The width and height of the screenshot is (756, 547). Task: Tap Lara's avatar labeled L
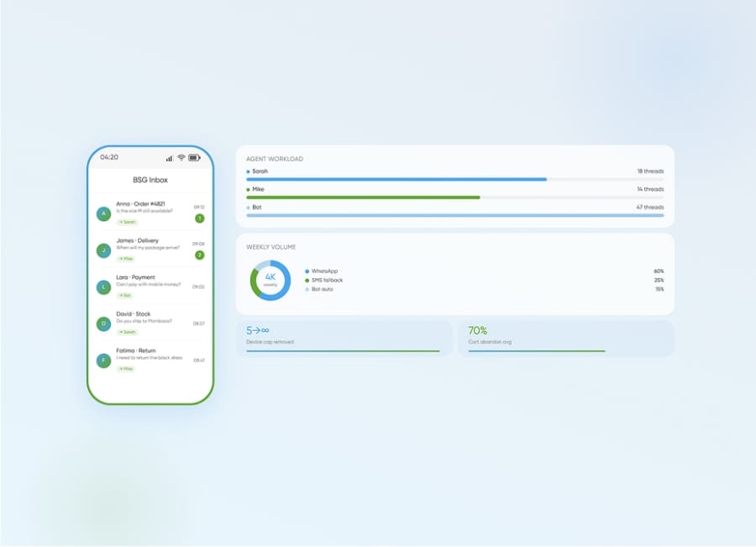click(103, 287)
